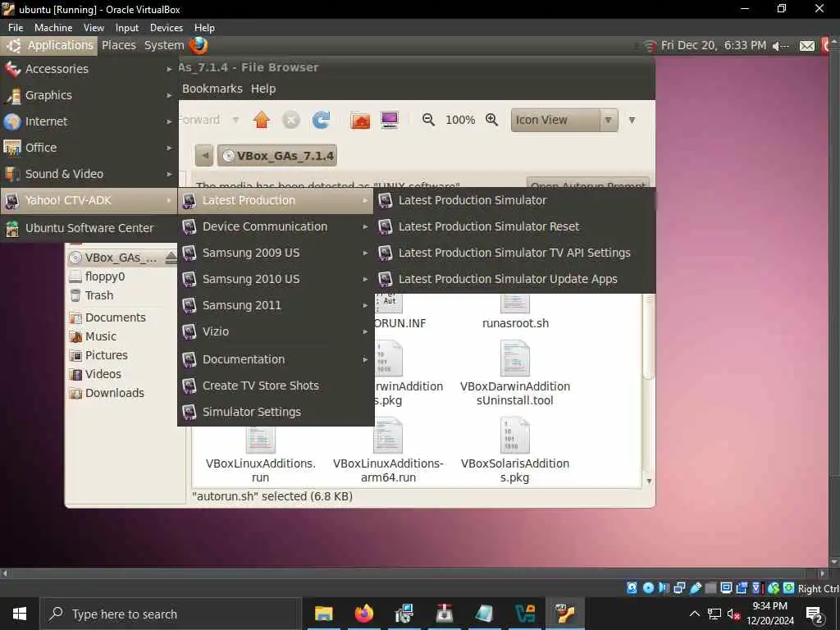Viewport: 840px width, 630px height.
Task: Open the volume indicator in Ubuntu panel
Action: click(781, 46)
